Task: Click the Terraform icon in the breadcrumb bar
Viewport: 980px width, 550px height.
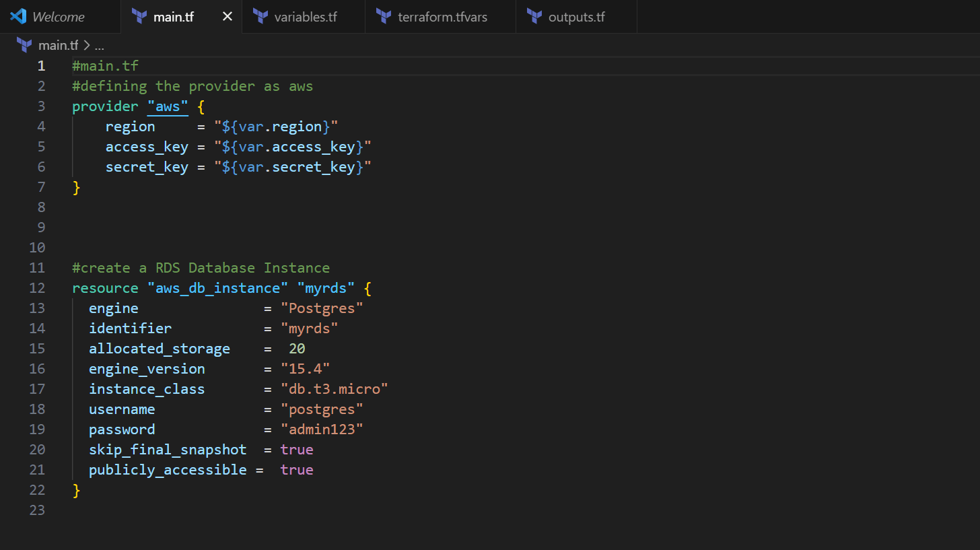Action: (24, 44)
